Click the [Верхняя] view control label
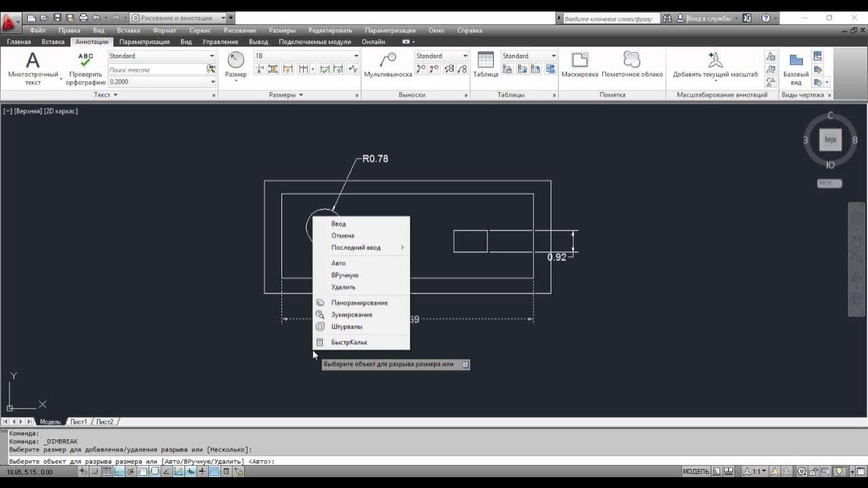This screenshot has height=488, width=868. pos(28,111)
